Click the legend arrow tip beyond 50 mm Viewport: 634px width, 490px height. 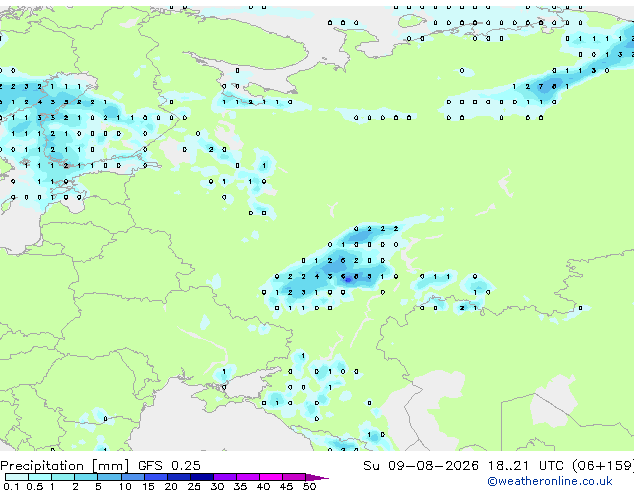317,477
